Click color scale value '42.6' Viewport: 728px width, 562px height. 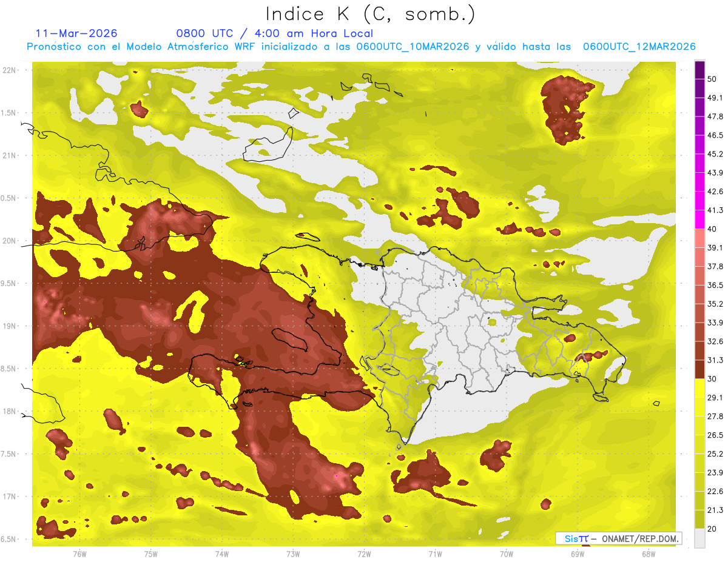(715, 192)
